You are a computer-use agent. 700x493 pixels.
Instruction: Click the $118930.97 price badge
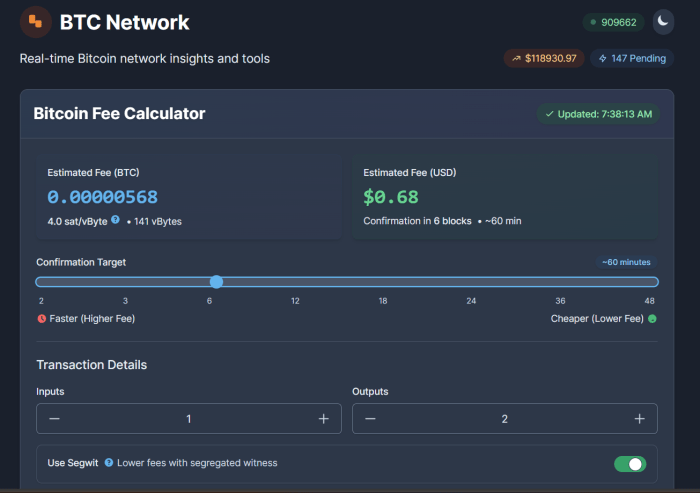[544, 58]
